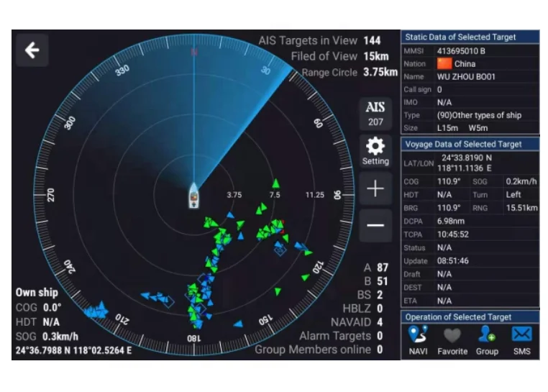Click Range Circle value 3.75km

point(380,72)
